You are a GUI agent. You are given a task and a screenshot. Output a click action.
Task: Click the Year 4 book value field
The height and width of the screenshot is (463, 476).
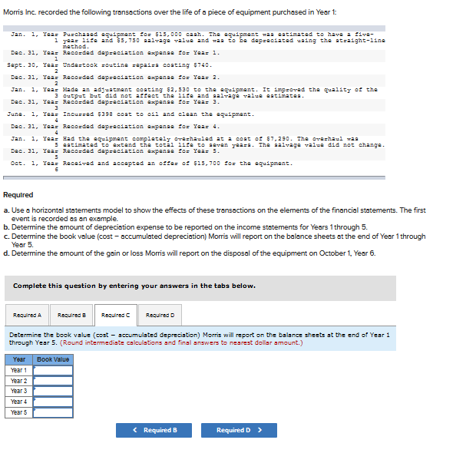pyautogui.click(x=53, y=402)
